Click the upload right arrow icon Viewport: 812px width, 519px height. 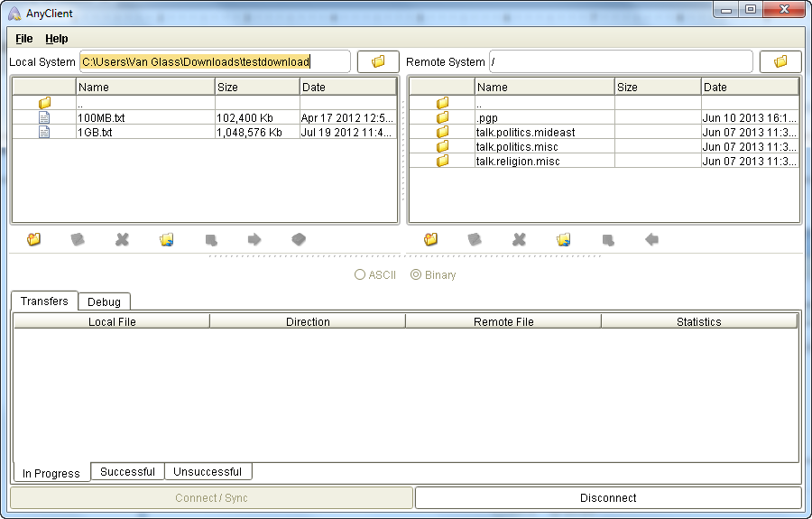point(254,239)
